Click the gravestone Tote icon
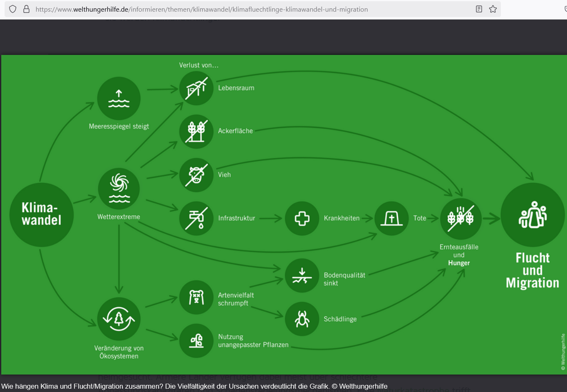Screen dimensions: 567x392 [391, 218]
